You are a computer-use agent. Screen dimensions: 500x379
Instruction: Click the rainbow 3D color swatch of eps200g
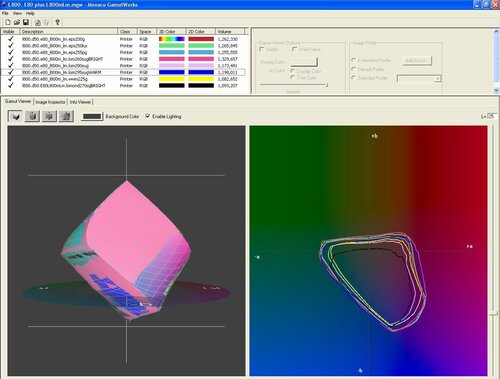[x=172, y=39]
